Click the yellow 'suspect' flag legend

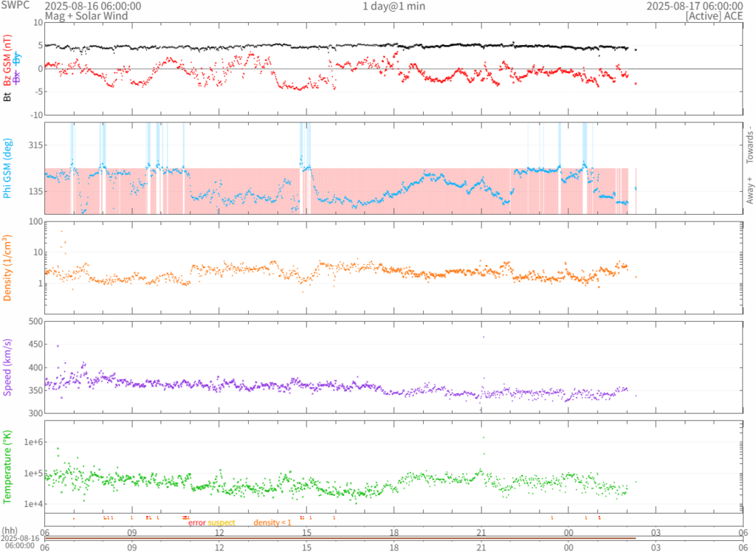click(221, 522)
